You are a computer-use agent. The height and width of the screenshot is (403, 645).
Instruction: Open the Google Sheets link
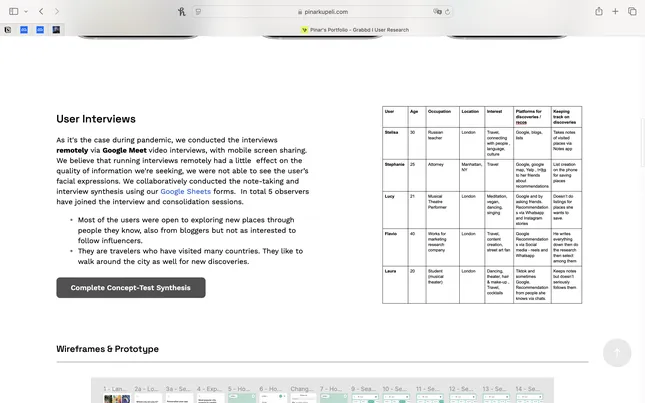pyautogui.click(x=185, y=191)
